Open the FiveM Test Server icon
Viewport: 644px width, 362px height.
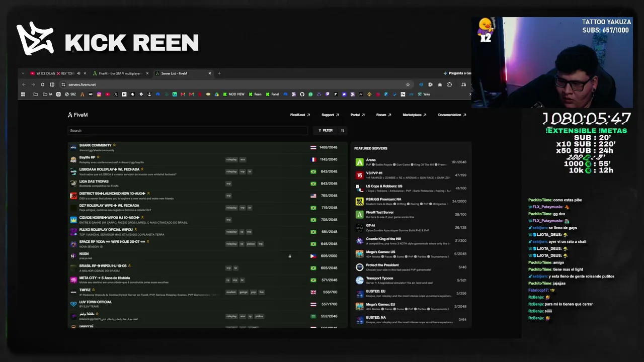click(x=359, y=214)
